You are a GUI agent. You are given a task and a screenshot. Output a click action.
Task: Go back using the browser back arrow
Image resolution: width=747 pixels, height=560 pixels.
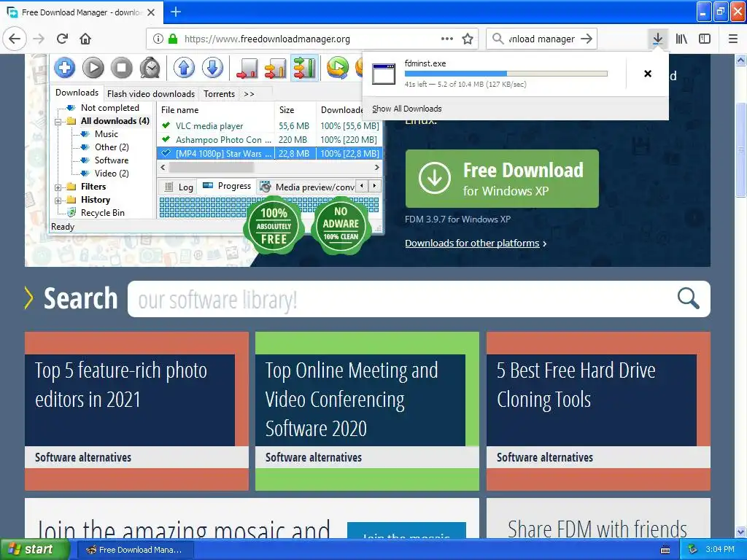coord(15,39)
